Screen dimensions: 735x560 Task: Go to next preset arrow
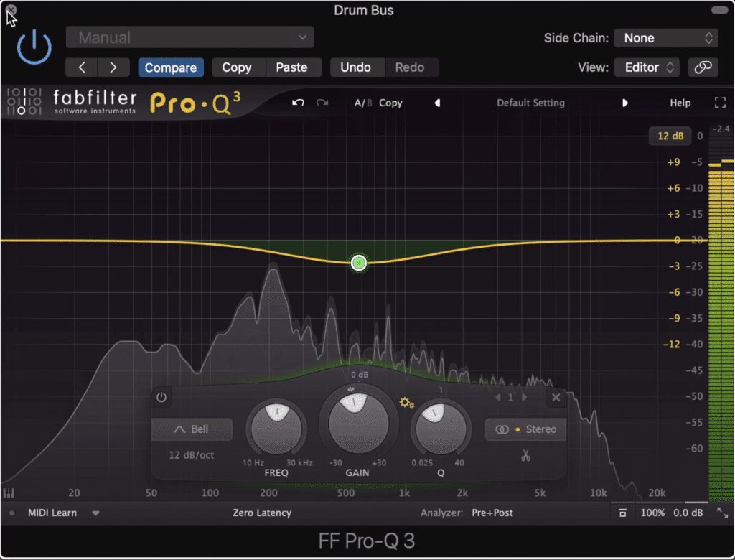click(113, 67)
